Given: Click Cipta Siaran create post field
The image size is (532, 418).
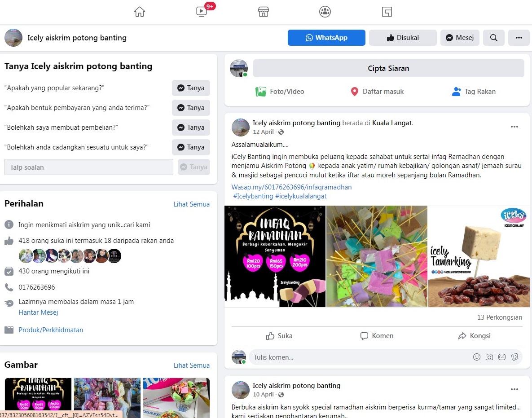Looking at the screenshot, I should click(388, 68).
